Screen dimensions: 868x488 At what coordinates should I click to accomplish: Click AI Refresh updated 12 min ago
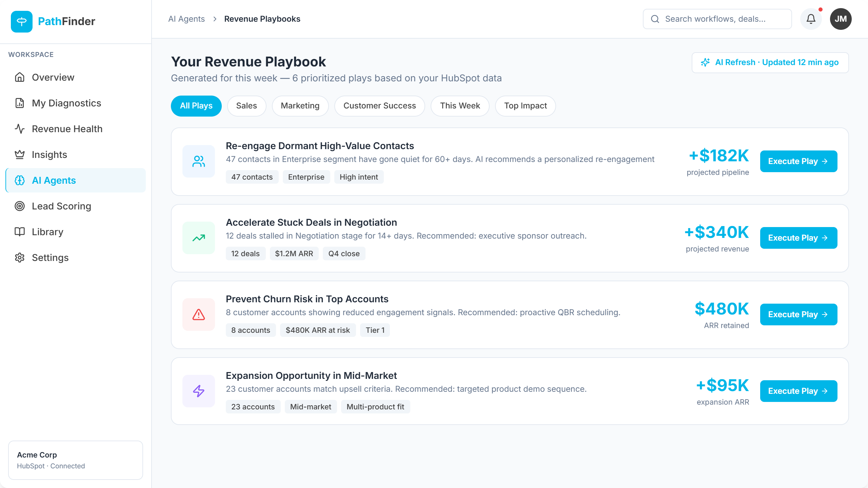[770, 63]
